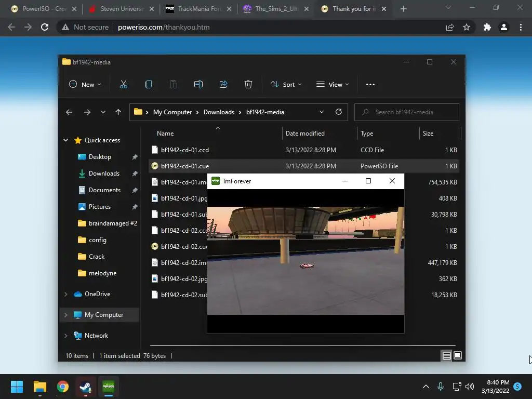532x399 pixels.
Task: Switch to large thumbnails view icon
Action: pyautogui.click(x=458, y=355)
